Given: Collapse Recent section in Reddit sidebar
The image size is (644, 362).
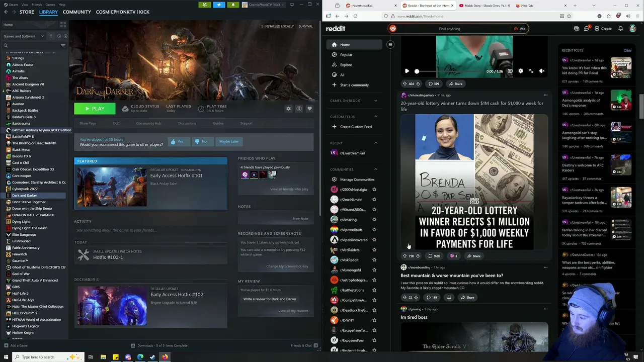Looking at the screenshot, I should (x=375, y=143).
